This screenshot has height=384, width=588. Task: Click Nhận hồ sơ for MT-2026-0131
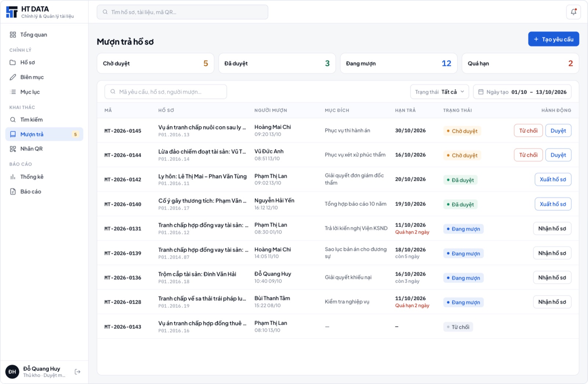(x=552, y=228)
